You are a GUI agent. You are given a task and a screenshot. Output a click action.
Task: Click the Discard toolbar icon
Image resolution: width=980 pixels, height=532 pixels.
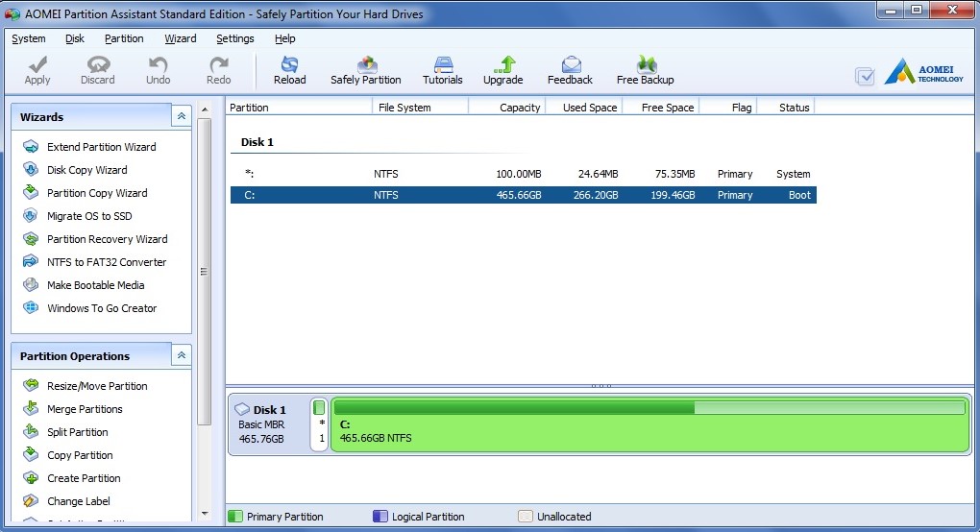pyautogui.click(x=98, y=64)
